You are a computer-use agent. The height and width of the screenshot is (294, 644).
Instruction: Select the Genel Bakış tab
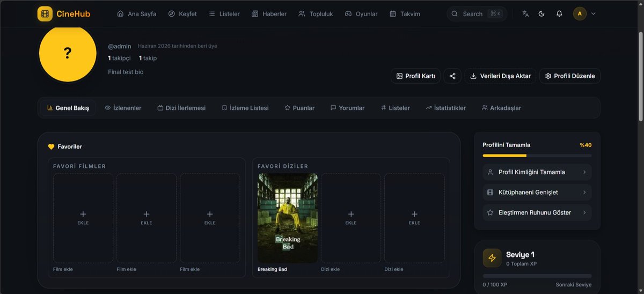point(68,108)
